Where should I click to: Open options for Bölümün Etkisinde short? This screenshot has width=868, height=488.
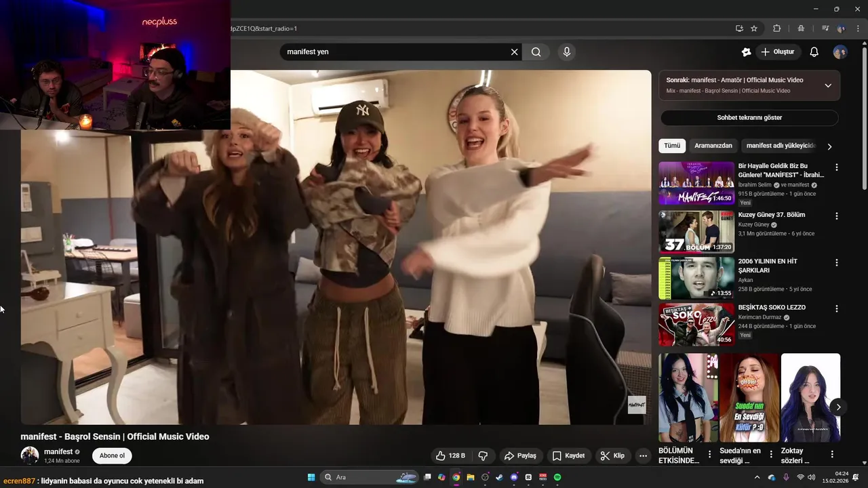pyautogui.click(x=709, y=454)
